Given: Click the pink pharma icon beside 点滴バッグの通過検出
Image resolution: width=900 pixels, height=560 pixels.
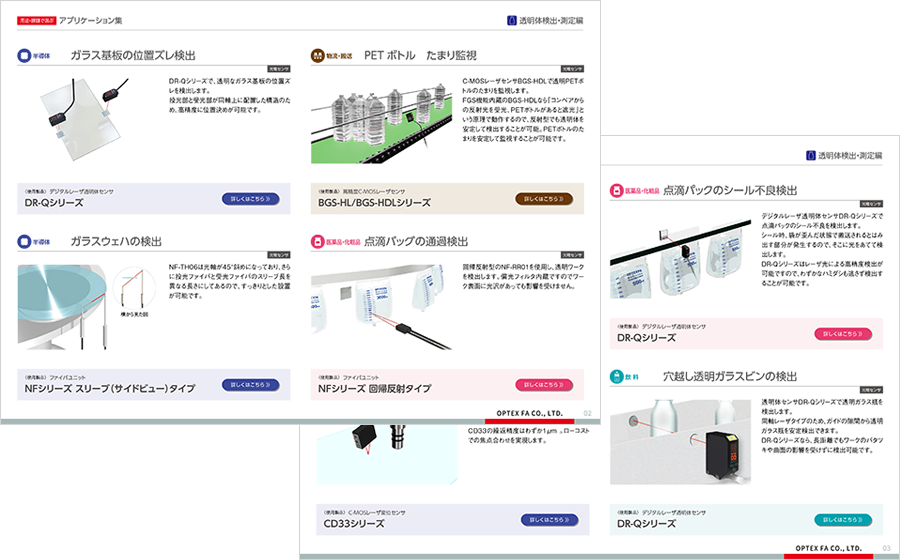Looking at the screenshot, I should [x=317, y=242].
